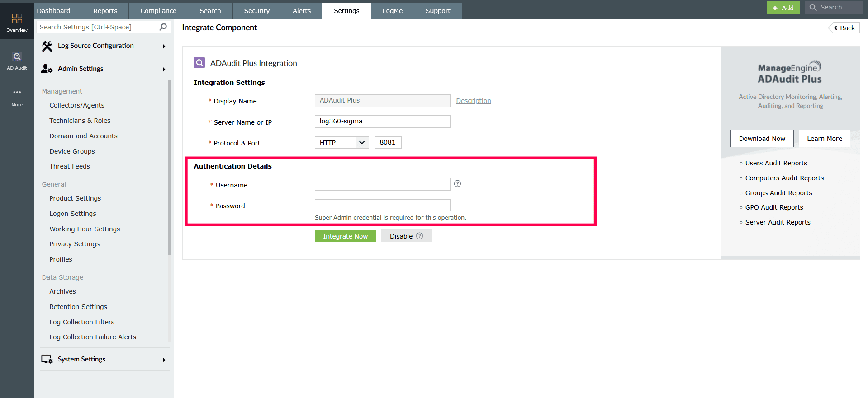Click the settings search magnifier icon

click(163, 27)
